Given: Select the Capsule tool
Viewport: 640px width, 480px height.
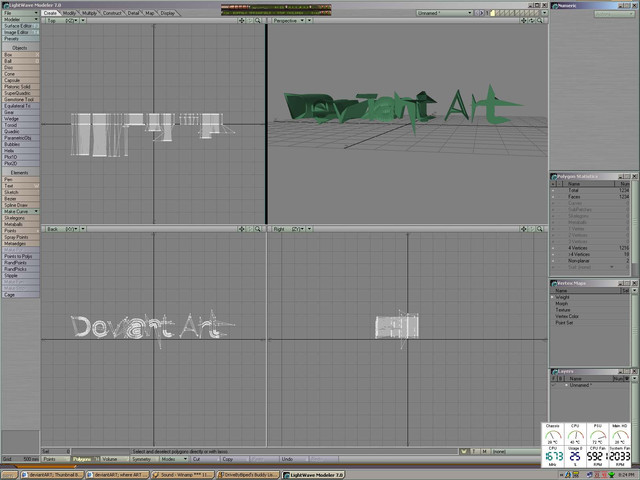Looking at the screenshot, I should pyautogui.click(x=20, y=80).
